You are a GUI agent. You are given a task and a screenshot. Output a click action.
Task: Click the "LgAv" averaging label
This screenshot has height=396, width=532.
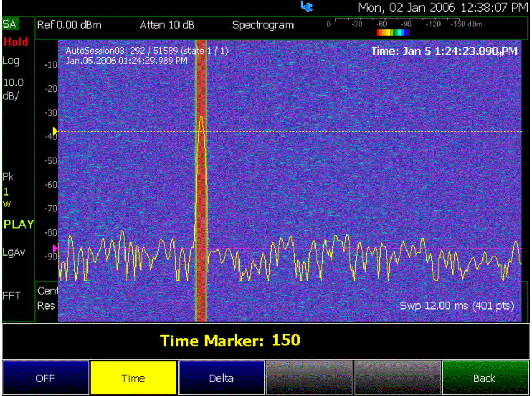click(14, 252)
